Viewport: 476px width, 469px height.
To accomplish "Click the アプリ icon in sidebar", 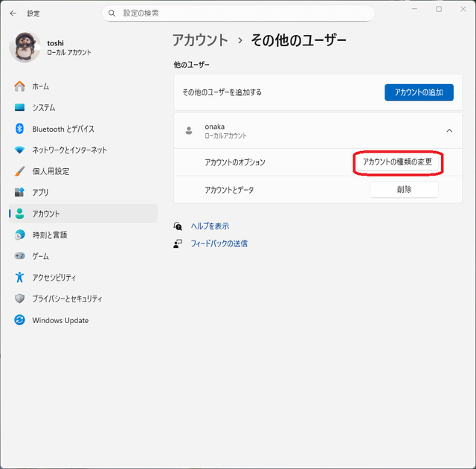I will pos(20,192).
